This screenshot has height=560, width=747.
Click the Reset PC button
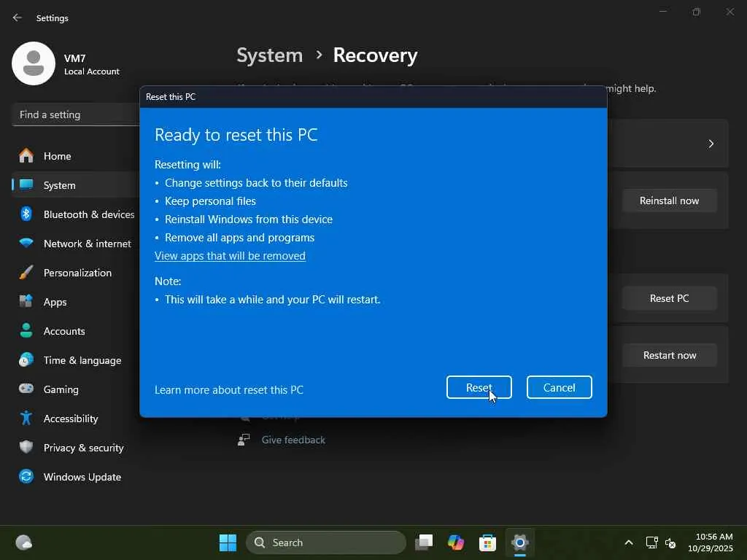pyautogui.click(x=670, y=298)
